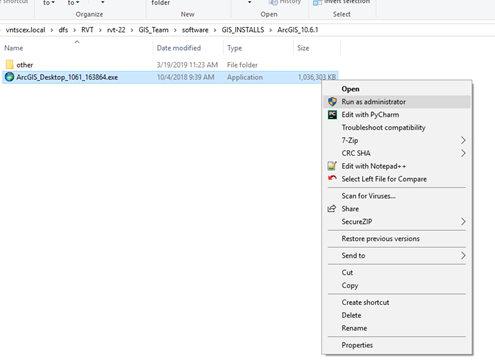Click the Share icon in context menu
495x363 pixels.
click(x=332, y=209)
